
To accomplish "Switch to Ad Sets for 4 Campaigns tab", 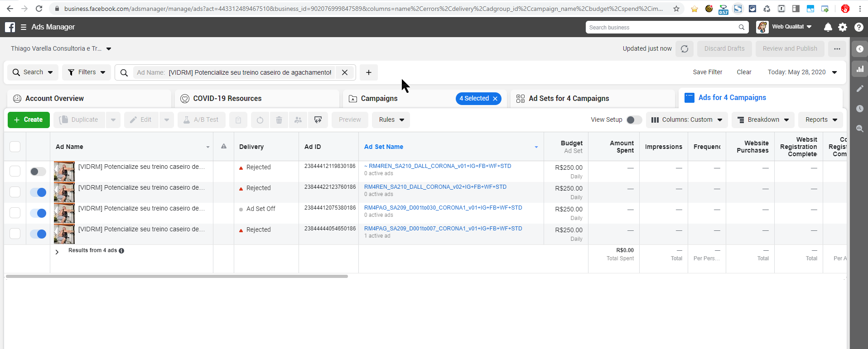I will pyautogui.click(x=593, y=99).
